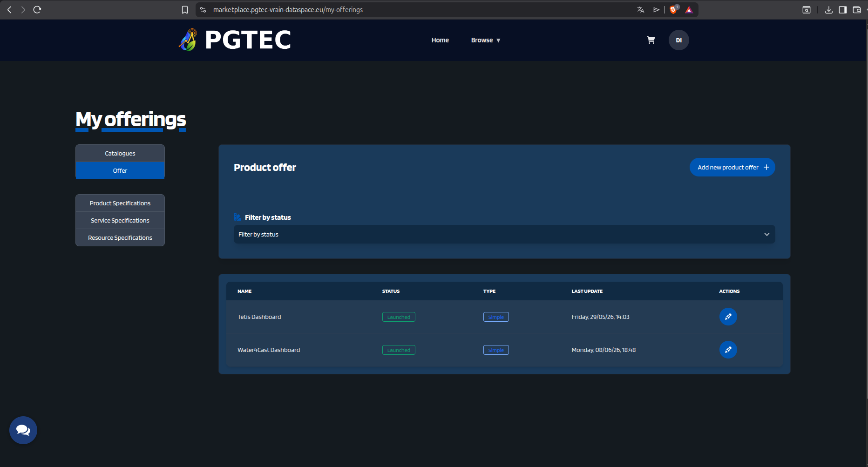Viewport: 868px width, 467px height.
Task: Open the browser tab search icon
Action: (x=807, y=10)
